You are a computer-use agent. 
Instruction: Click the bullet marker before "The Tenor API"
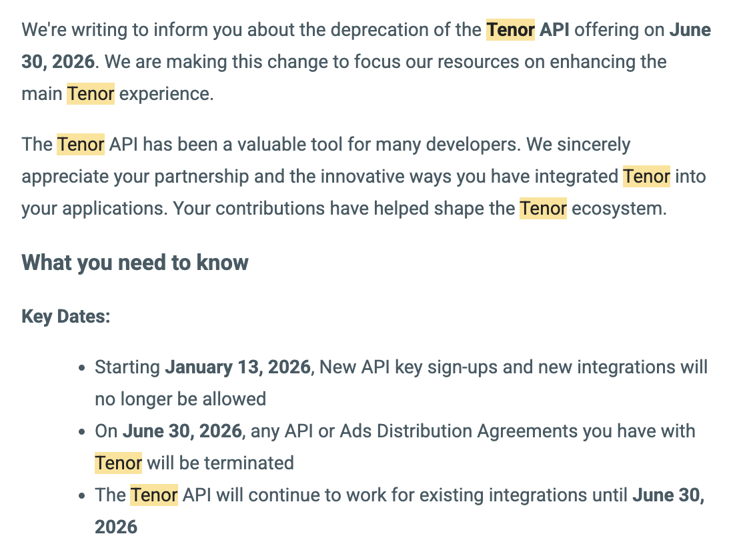click(x=81, y=496)
